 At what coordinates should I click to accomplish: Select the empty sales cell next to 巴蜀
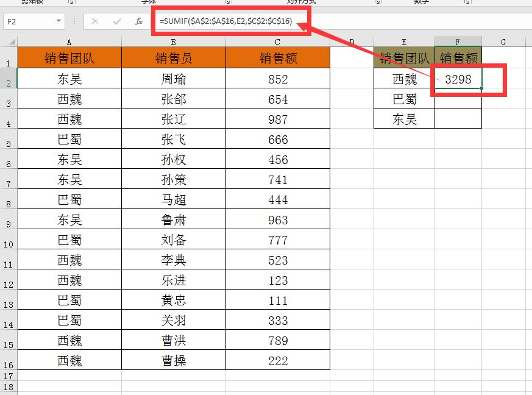coord(457,99)
